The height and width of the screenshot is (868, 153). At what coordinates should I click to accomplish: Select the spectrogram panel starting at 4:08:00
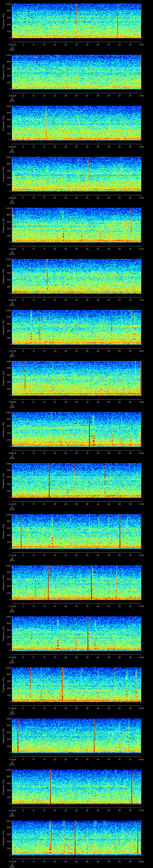(x=76, y=378)
